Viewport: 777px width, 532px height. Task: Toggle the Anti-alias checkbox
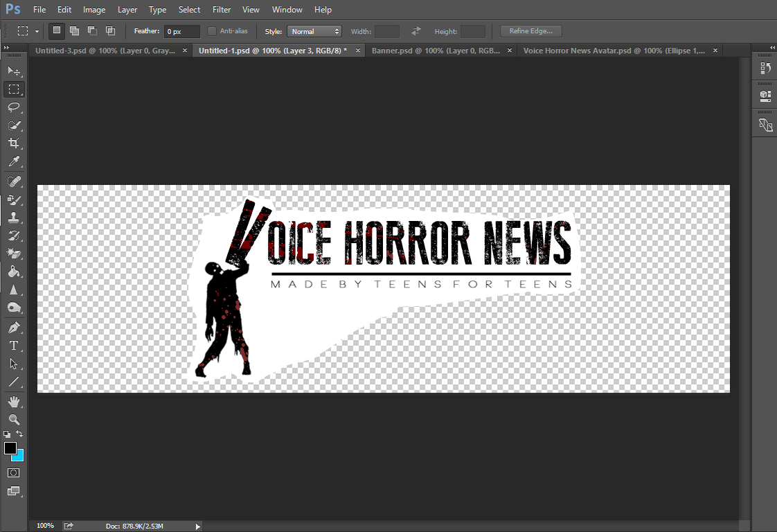click(212, 31)
